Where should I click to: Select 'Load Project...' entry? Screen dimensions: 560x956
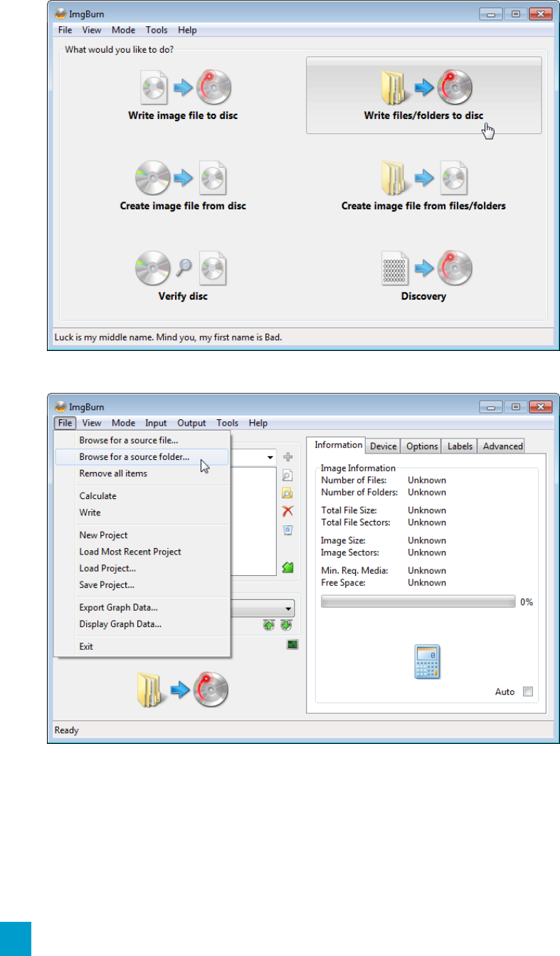(142, 568)
